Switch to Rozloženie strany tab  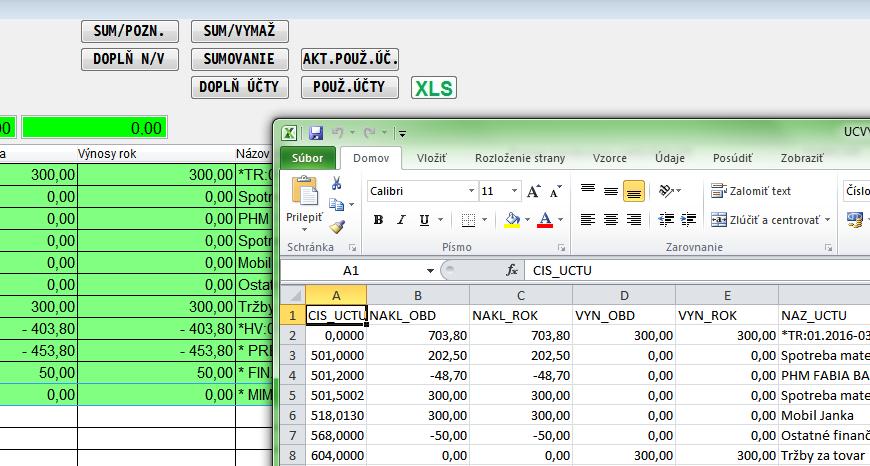click(x=520, y=158)
